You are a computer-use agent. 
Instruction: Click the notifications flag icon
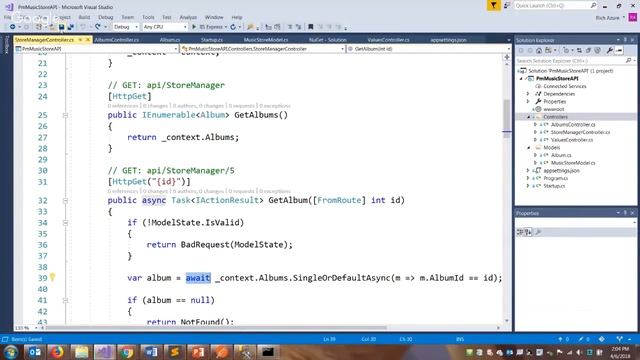coord(493,5)
